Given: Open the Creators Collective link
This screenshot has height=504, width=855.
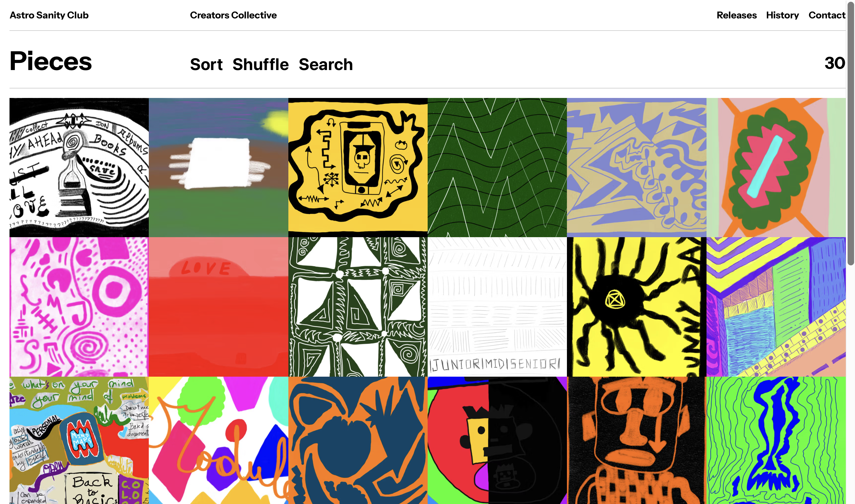Looking at the screenshot, I should pos(233,15).
